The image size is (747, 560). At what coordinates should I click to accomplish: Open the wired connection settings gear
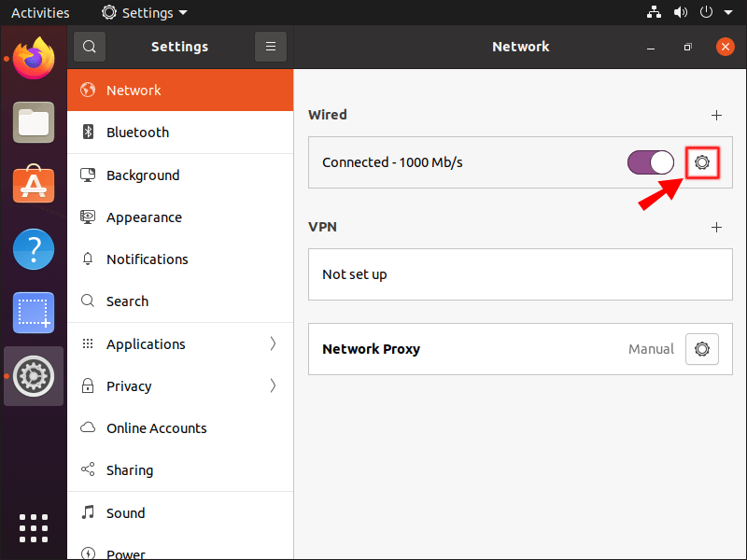[x=702, y=162]
